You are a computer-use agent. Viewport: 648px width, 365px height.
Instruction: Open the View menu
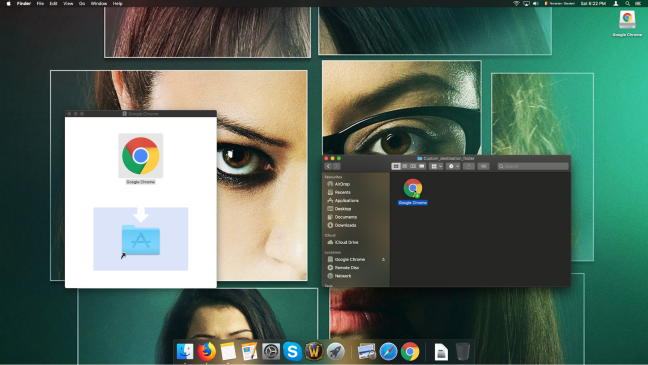point(68,3)
